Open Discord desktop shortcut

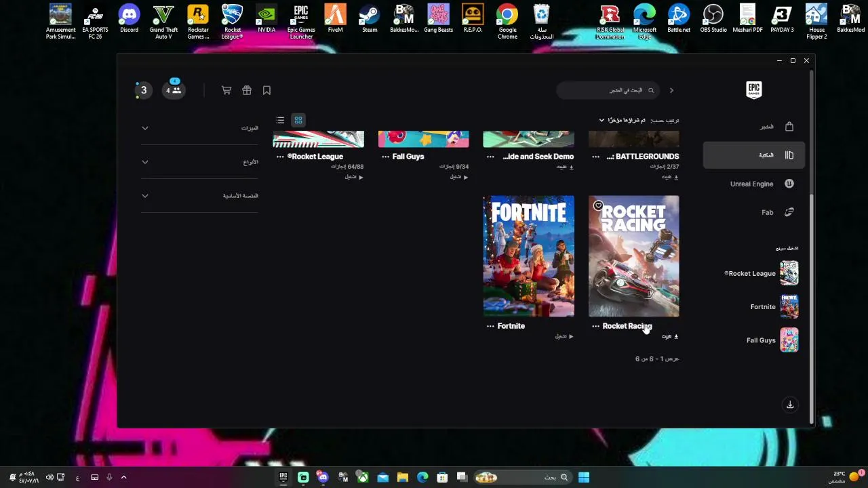[129, 19]
